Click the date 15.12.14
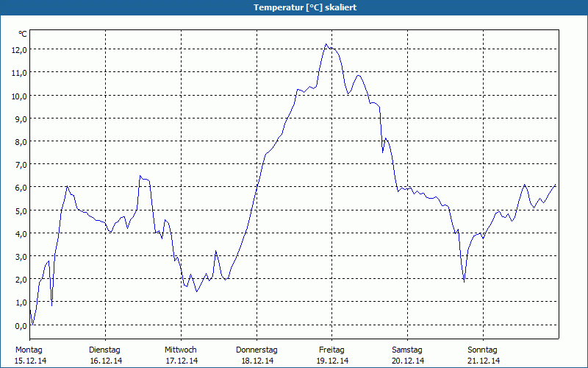The height and width of the screenshot is (368, 588). tap(30, 361)
